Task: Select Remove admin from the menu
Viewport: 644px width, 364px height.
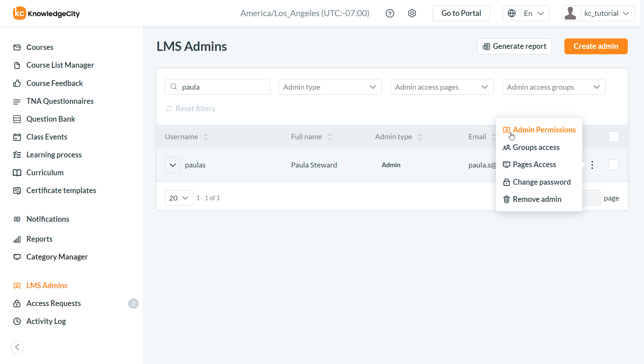Action: click(536, 199)
